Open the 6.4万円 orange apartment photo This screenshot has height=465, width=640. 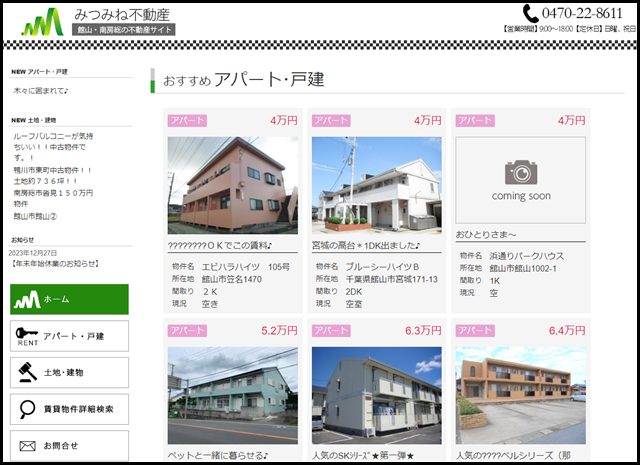click(x=520, y=395)
